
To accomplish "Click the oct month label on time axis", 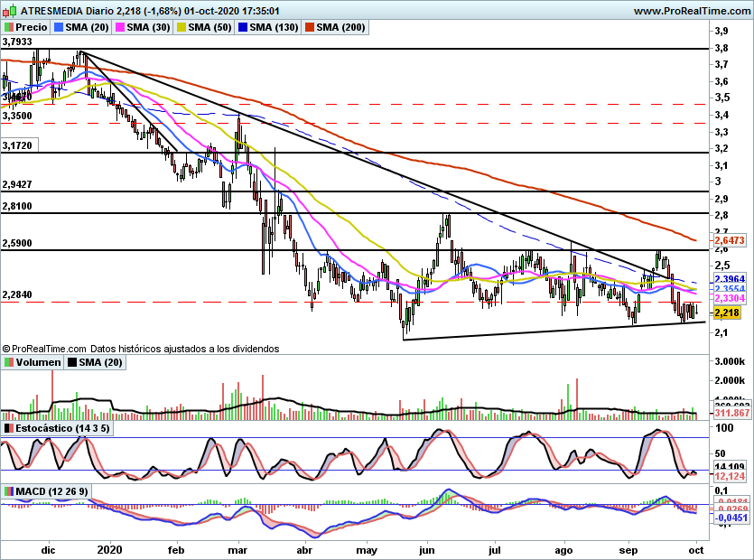I will tap(696, 550).
